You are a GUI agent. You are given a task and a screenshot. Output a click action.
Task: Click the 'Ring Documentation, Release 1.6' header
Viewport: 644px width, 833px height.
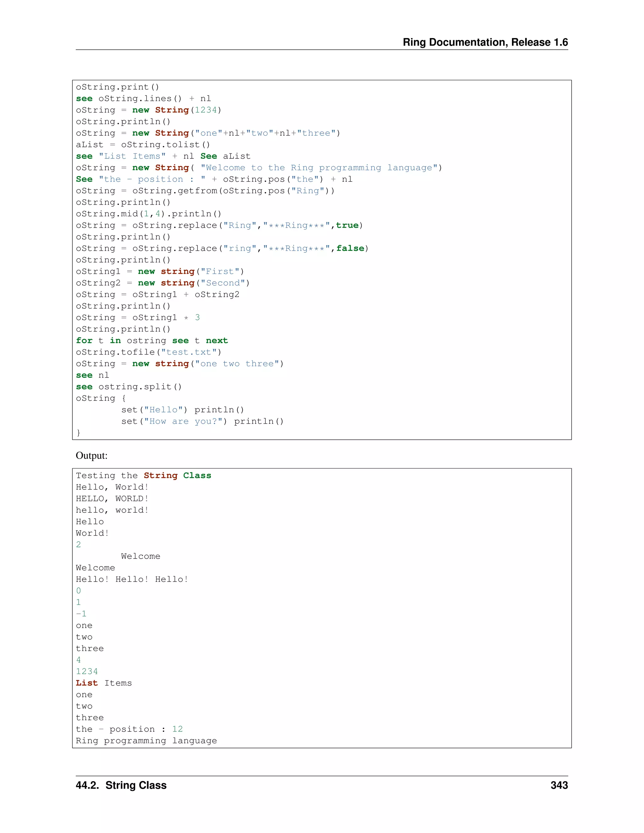[485, 42]
